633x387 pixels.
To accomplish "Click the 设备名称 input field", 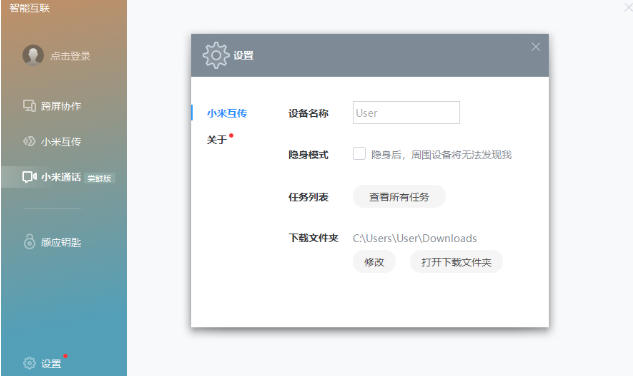I will [x=406, y=113].
